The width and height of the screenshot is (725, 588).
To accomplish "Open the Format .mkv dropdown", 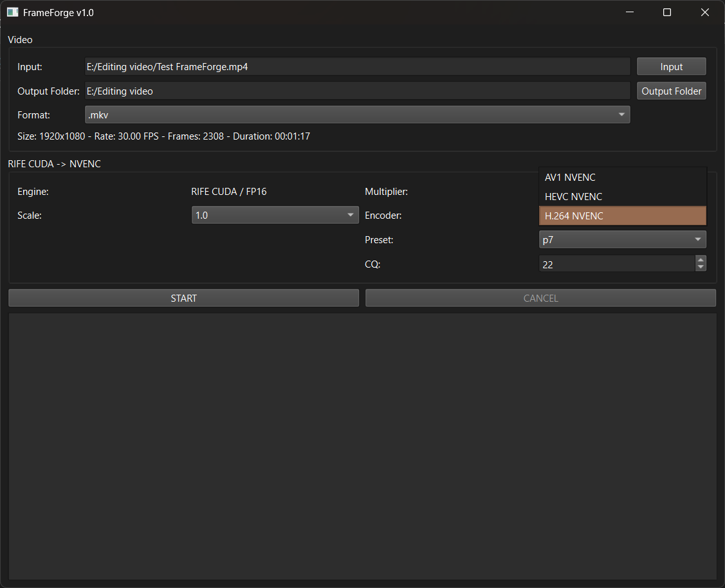I will 358,115.
